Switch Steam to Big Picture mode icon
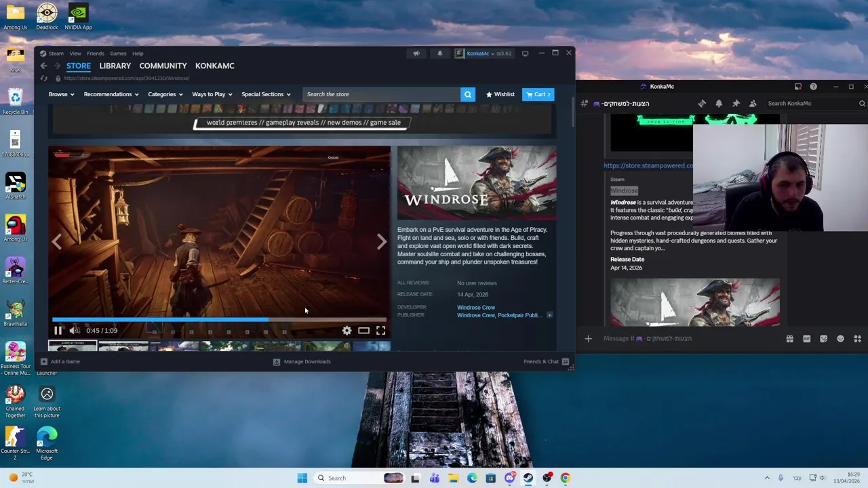868x488 pixels. click(x=525, y=54)
